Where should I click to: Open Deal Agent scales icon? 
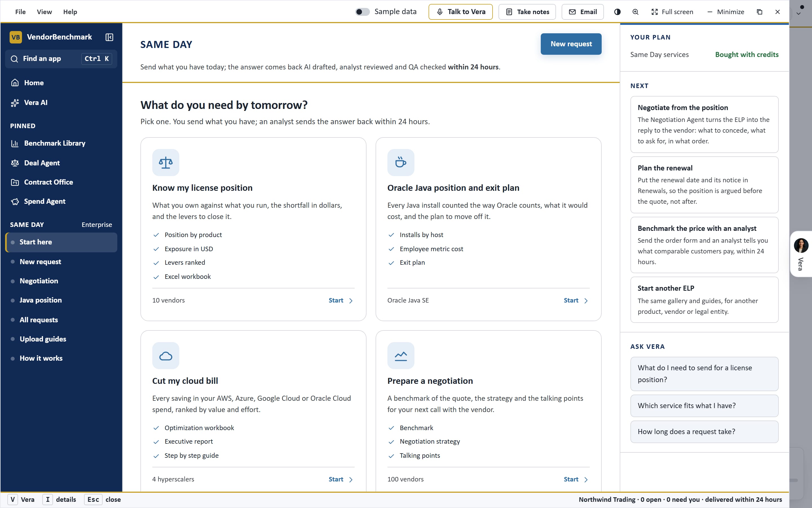click(15, 163)
